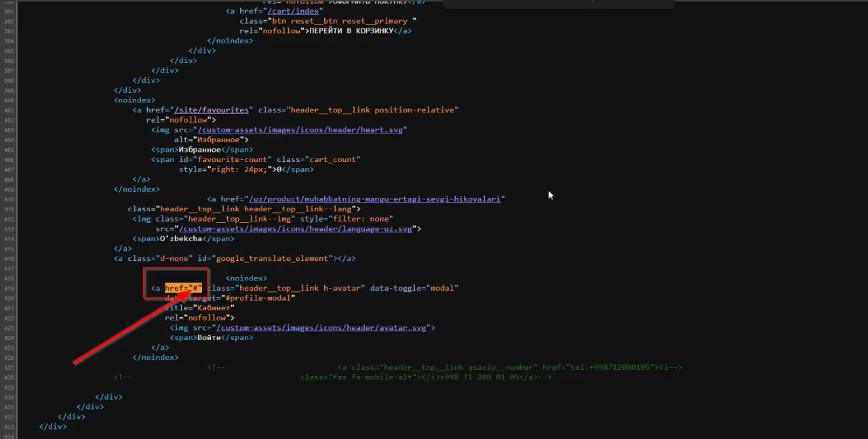Select line number 401 in the gutter
868x439 pixels.
pyautogui.click(x=9, y=110)
